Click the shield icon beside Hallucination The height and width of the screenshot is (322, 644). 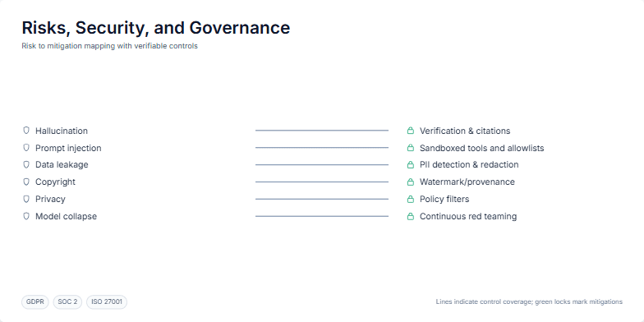coord(26,131)
